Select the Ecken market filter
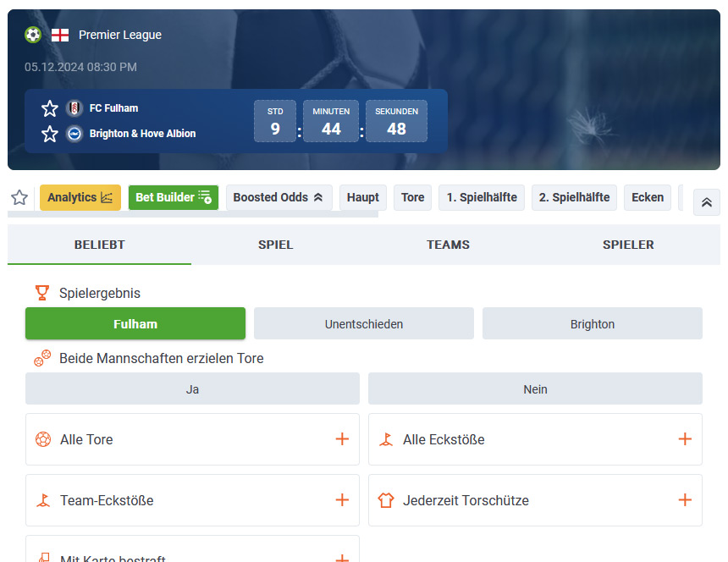 (x=648, y=198)
